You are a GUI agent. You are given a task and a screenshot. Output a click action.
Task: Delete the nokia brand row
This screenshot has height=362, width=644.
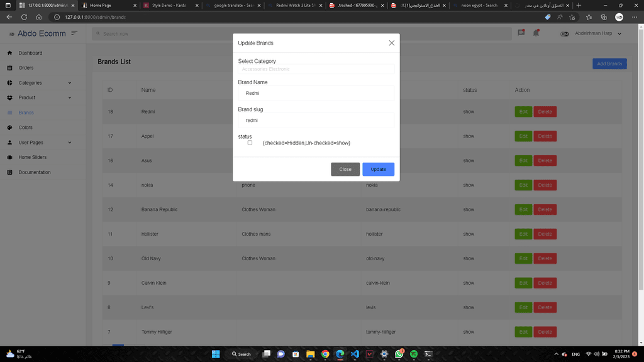545,185
